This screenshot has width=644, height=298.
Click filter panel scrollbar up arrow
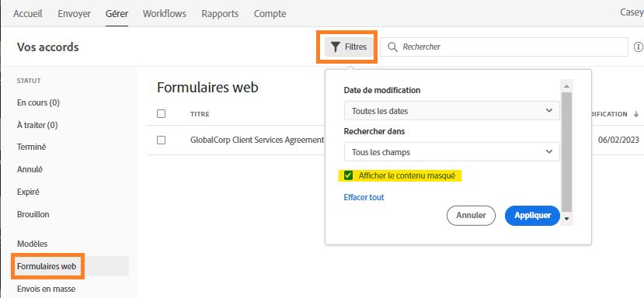pyautogui.click(x=567, y=86)
